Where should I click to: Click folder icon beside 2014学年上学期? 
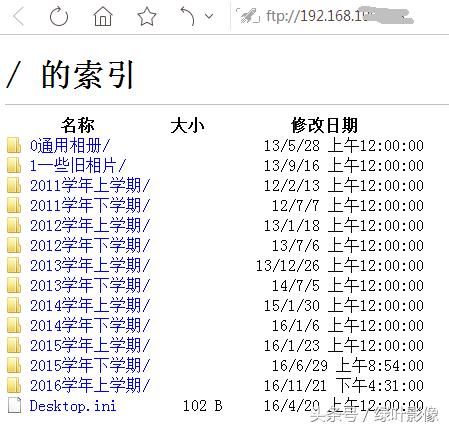14,306
